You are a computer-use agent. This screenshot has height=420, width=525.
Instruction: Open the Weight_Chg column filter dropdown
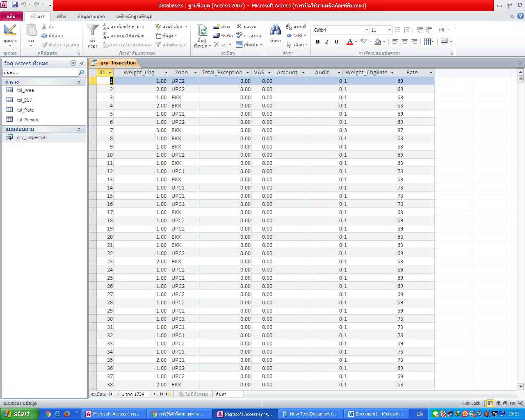point(166,73)
